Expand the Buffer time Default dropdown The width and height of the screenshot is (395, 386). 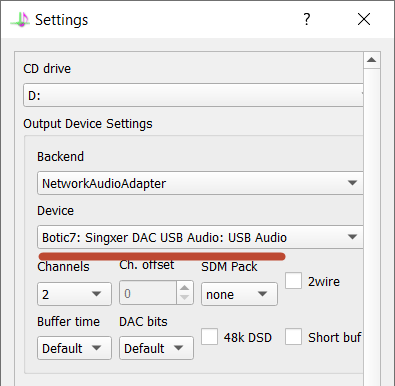click(74, 348)
